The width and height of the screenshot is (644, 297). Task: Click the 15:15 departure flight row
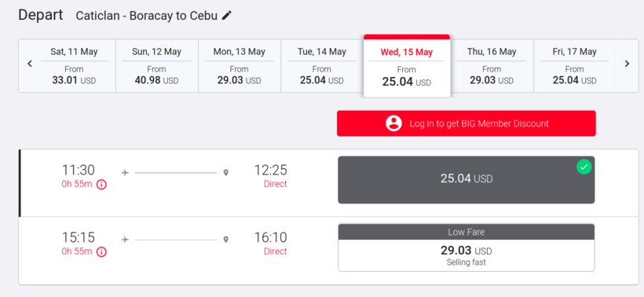pos(328,250)
